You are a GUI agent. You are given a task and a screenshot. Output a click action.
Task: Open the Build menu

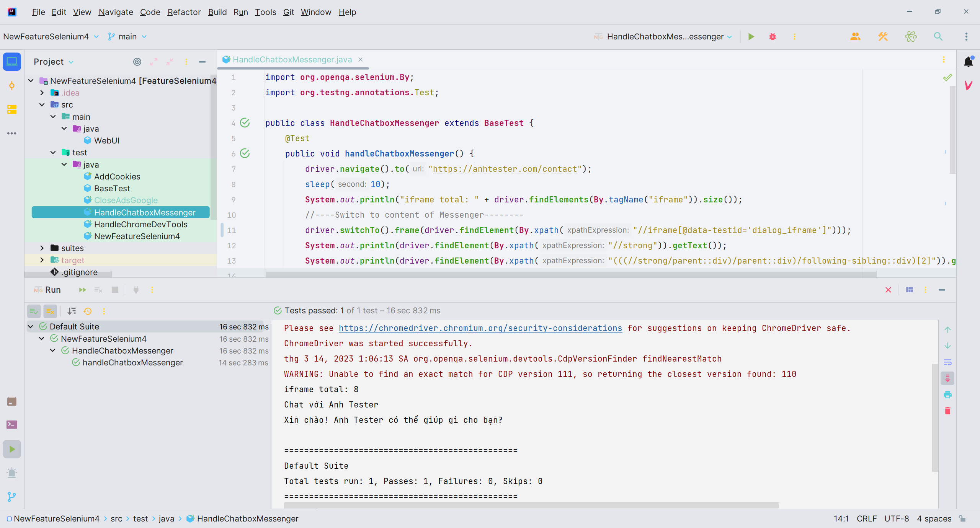(x=217, y=12)
